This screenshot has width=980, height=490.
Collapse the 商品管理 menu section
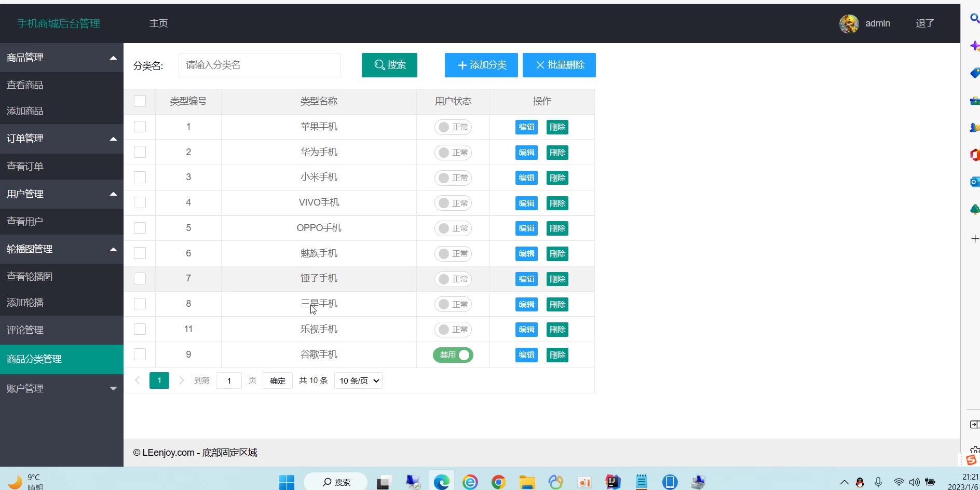point(62,58)
